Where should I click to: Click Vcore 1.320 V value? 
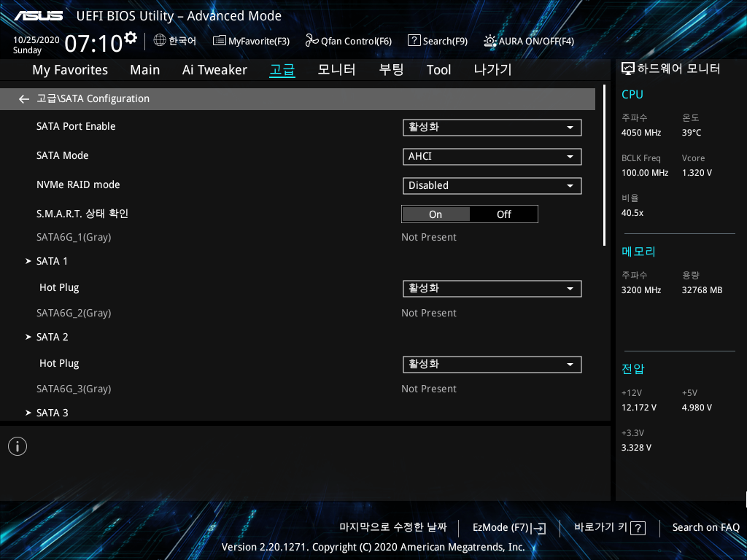697,173
